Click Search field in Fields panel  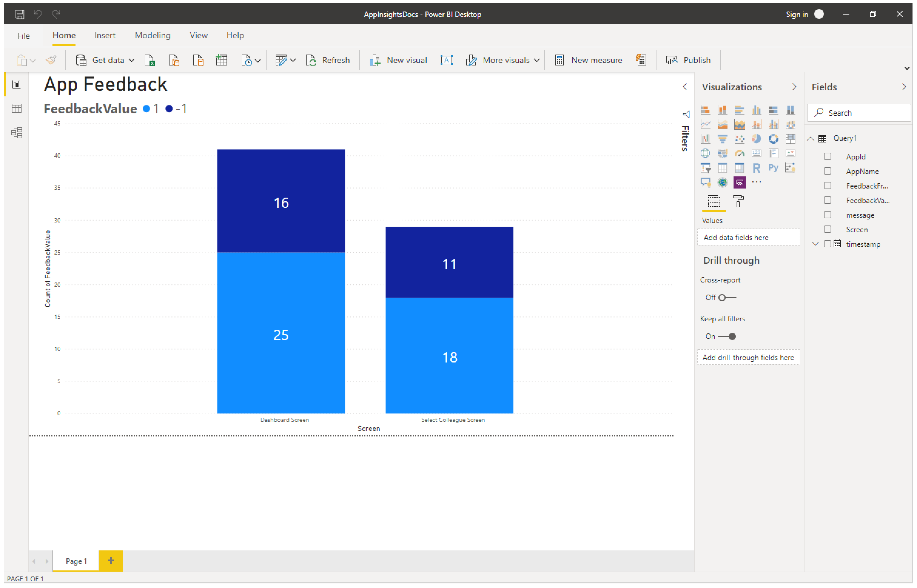point(859,112)
